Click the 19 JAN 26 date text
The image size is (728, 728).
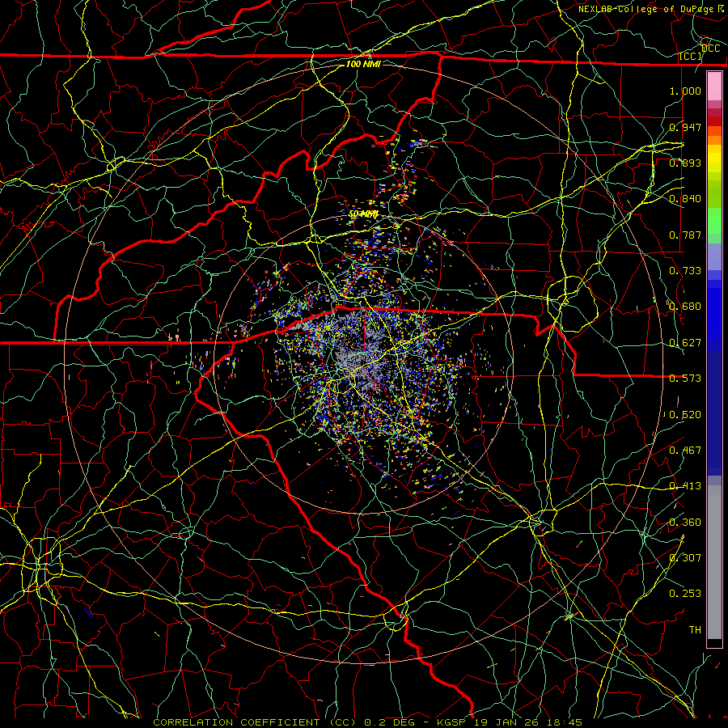(x=505, y=722)
